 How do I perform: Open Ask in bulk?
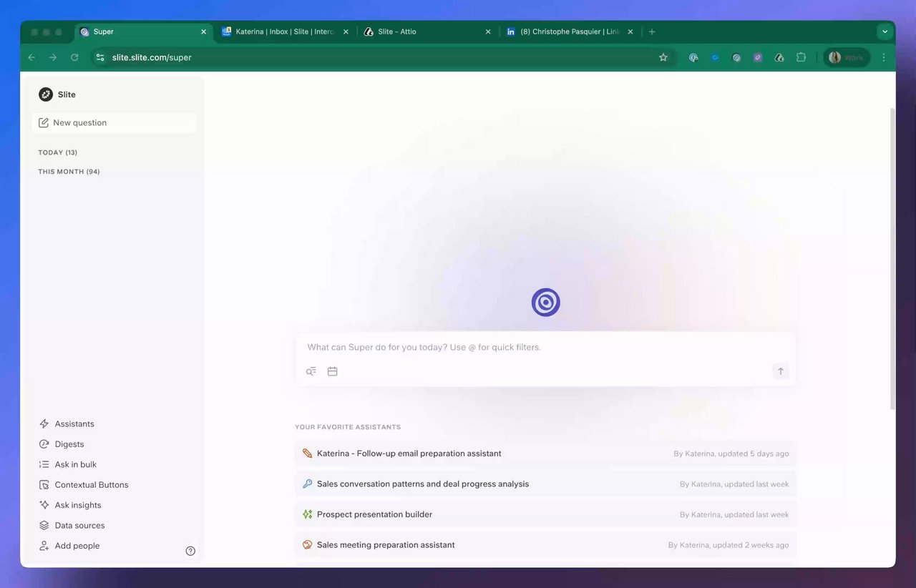(x=68, y=464)
